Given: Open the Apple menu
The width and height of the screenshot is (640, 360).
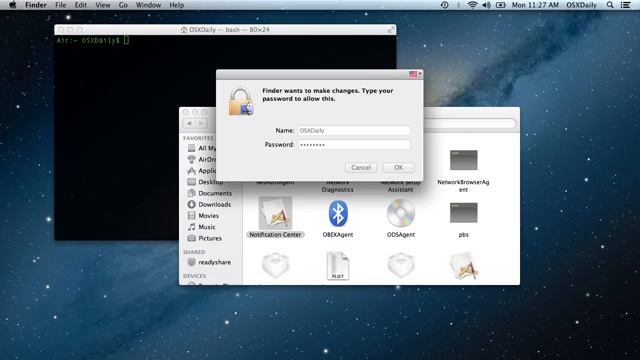Looking at the screenshot, I should click(x=13, y=5).
